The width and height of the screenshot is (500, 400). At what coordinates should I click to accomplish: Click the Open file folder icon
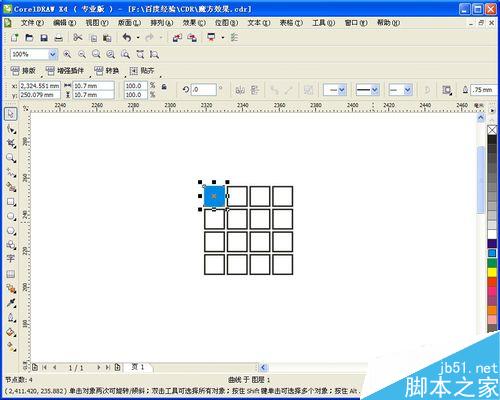tap(29, 38)
